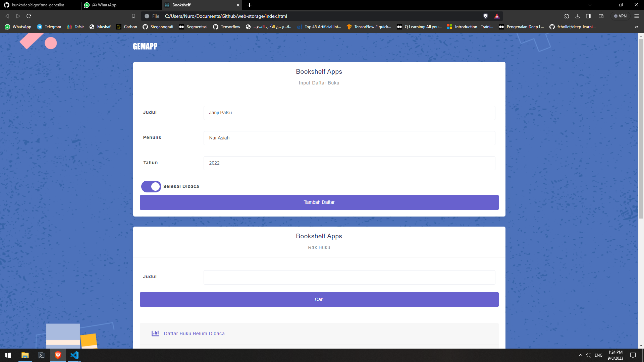Click the Judul search field in Rak Buku
Image resolution: width=644 pixels, height=362 pixels.
pos(349,277)
